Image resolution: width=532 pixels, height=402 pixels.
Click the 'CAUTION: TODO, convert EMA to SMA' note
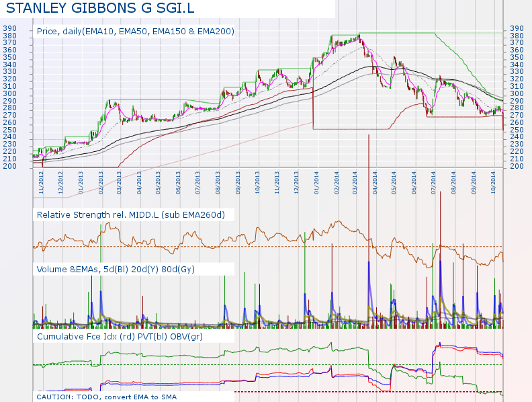[x=107, y=397]
